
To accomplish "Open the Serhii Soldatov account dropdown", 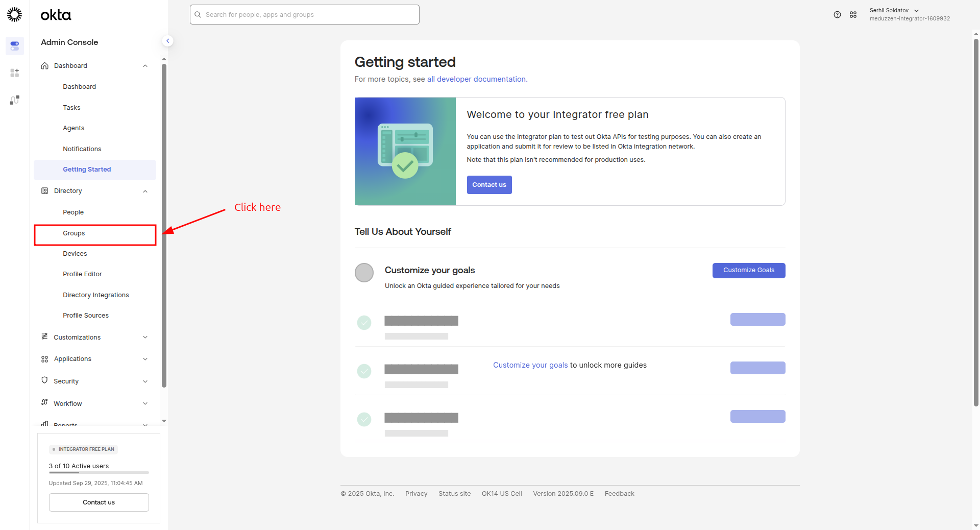I will [x=894, y=11].
